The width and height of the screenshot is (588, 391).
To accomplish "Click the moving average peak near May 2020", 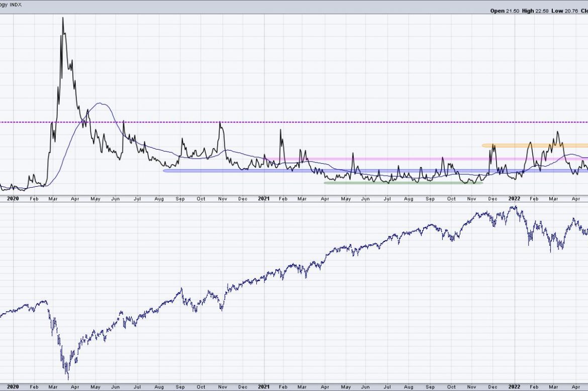I will (x=102, y=103).
